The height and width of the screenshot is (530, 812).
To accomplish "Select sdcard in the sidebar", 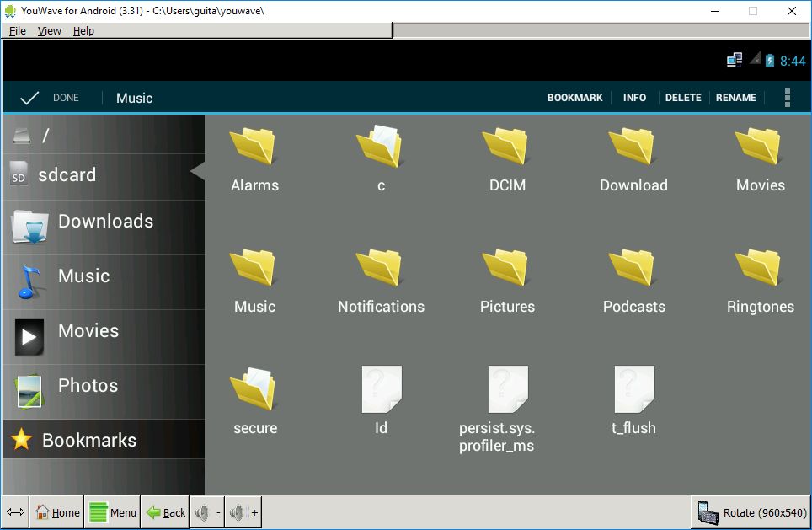I will coord(66,174).
